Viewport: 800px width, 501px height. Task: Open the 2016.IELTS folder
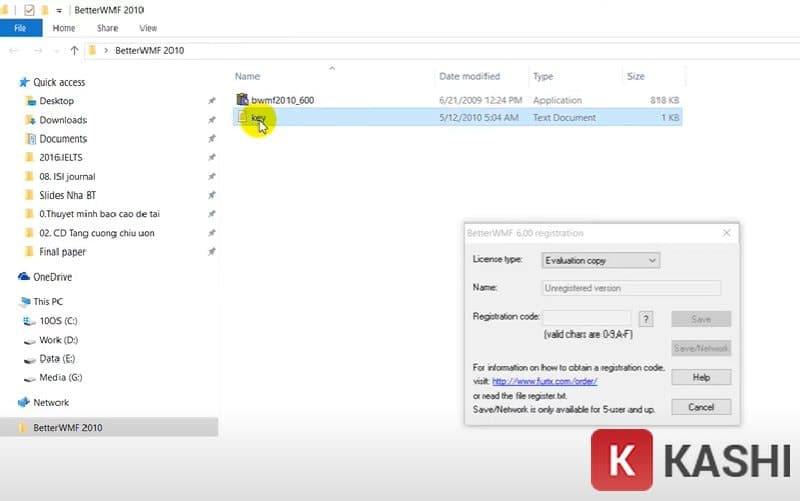coord(61,158)
